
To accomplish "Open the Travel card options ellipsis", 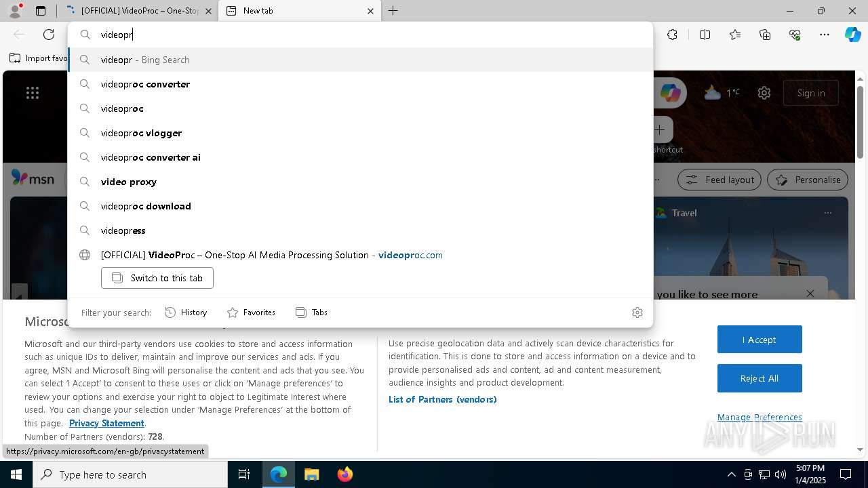I will pos(827,213).
